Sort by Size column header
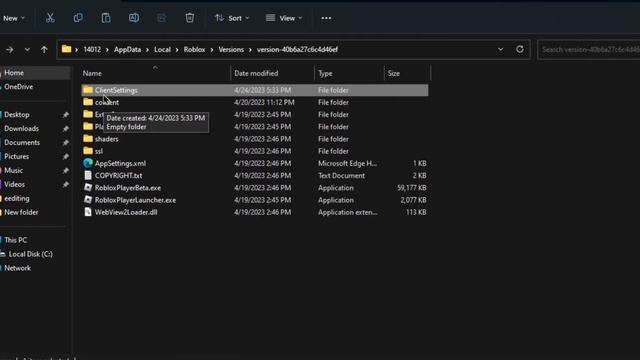Screen dimensions: 640x360 pos(393,73)
